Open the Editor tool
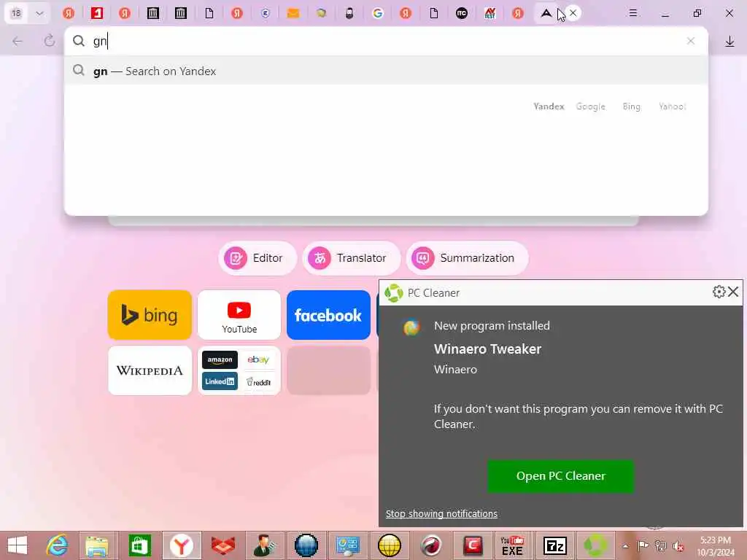This screenshot has height=560, width=747. pos(258,258)
